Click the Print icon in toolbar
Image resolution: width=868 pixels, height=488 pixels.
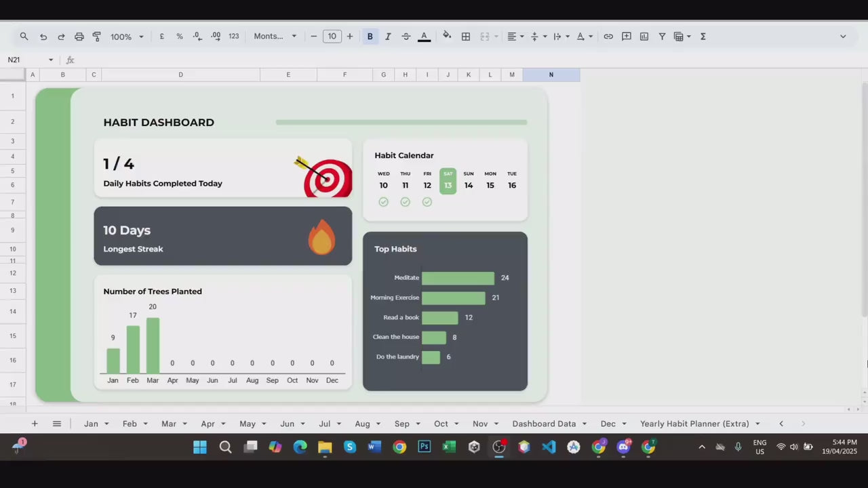pos(79,37)
